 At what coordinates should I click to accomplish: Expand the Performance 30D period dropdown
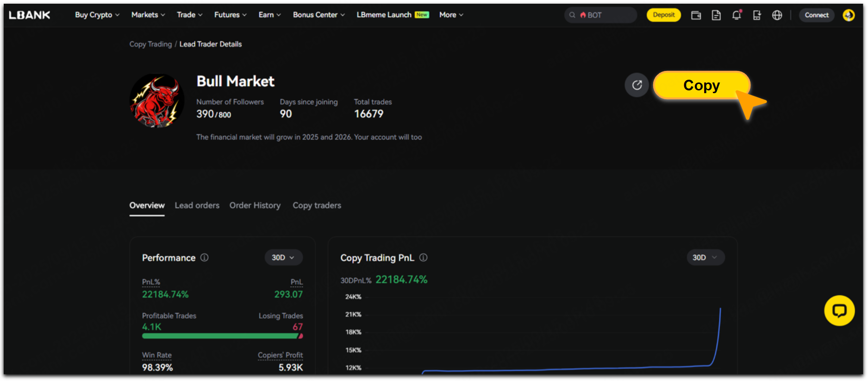(283, 258)
